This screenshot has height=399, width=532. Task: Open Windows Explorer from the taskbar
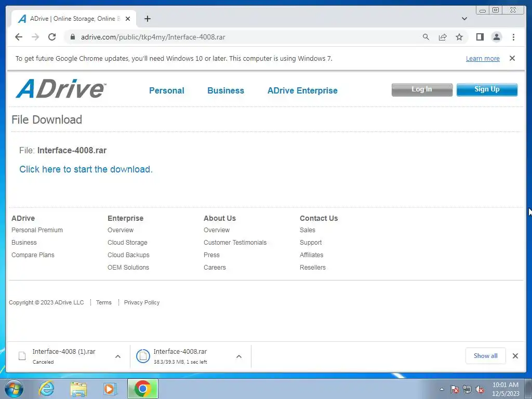(78, 389)
